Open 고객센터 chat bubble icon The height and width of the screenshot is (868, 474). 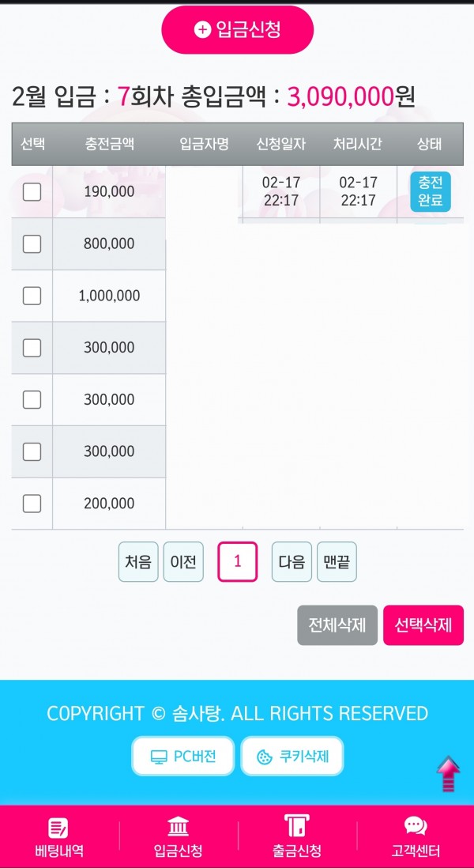[x=416, y=826]
